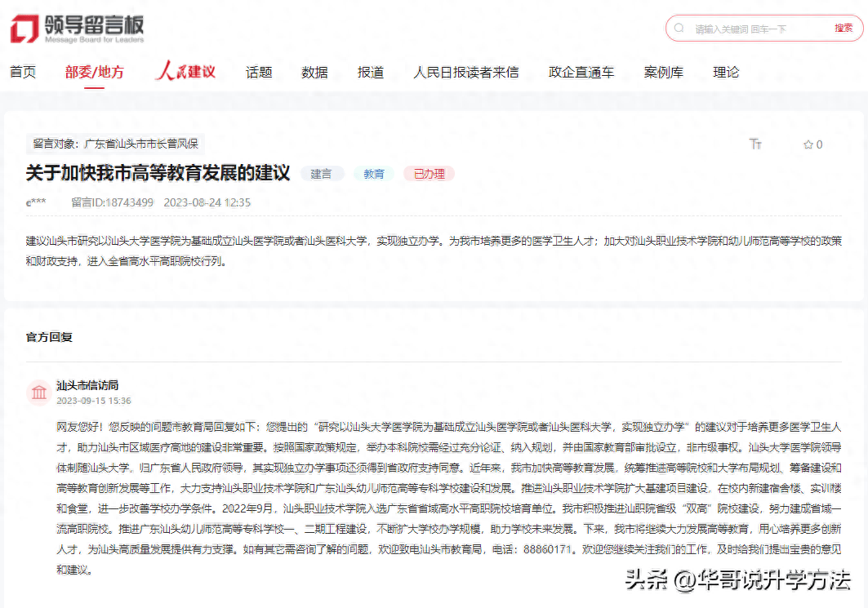Click the 理论 navigation link
The image size is (868, 608).
point(725,73)
